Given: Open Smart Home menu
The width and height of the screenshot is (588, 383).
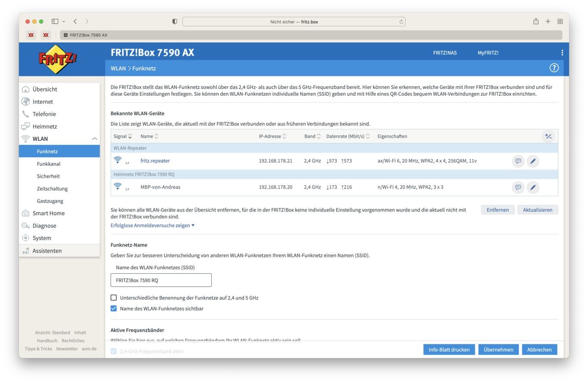Looking at the screenshot, I should tap(59, 213).
